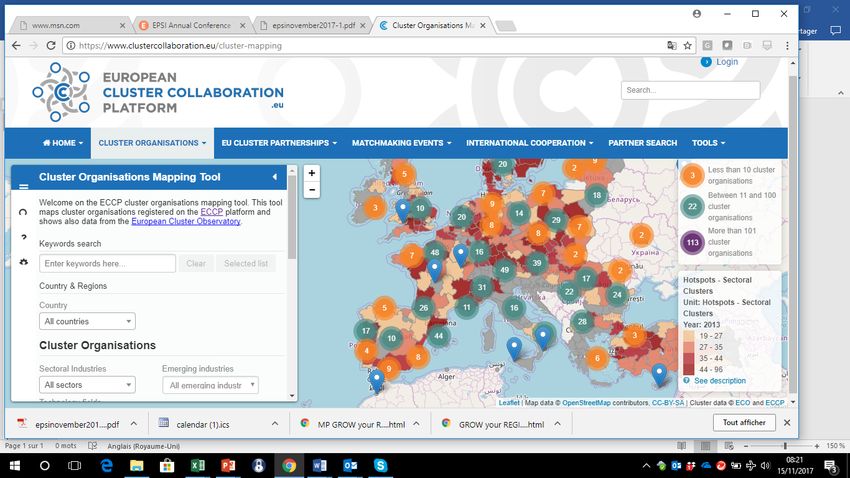Click the settings gear icon in the tool sidebar

point(23,262)
